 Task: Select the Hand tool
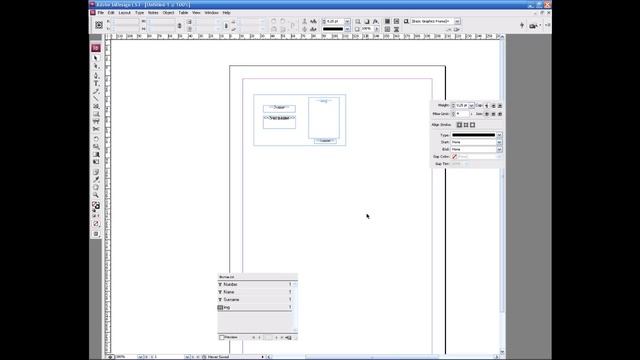(96, 187)
